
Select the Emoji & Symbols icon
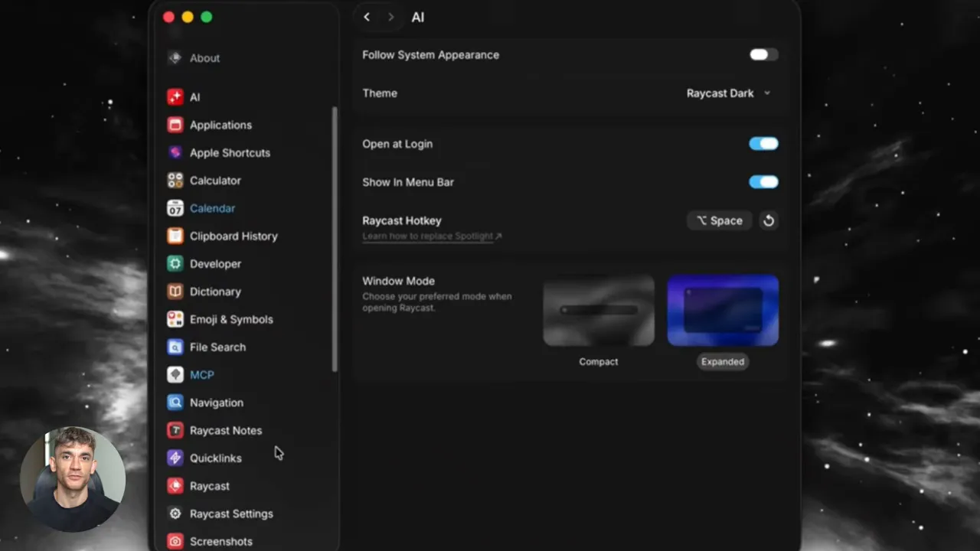coord(175,319)
